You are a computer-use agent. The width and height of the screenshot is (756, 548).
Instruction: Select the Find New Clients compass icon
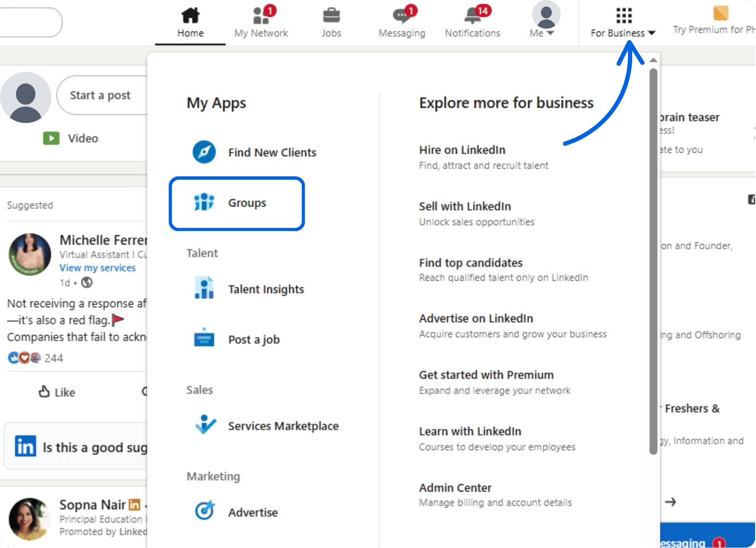[x=203, y=152]
